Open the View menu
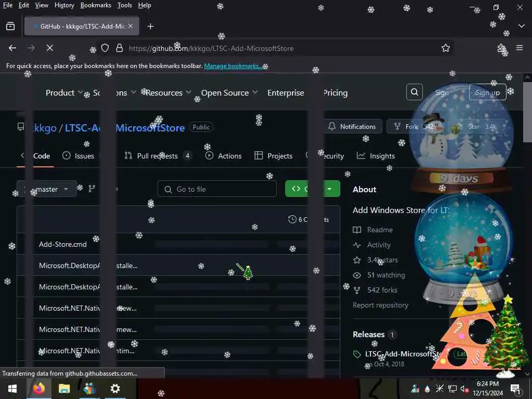The width and height of the screenshot is (532, 399). pyautogui.click(x=42, y=5)
